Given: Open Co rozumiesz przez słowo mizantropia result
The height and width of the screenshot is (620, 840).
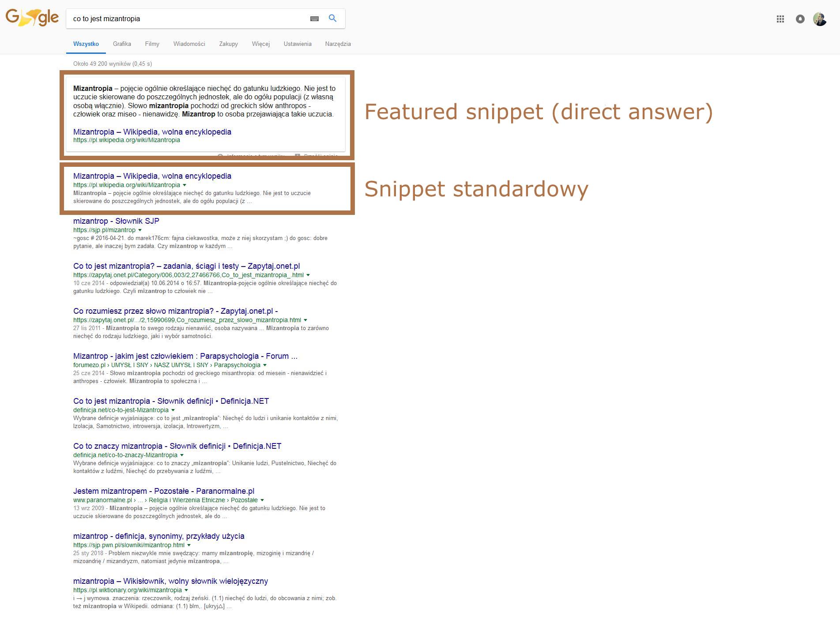Looking at the screenshot, I should 175,311.
